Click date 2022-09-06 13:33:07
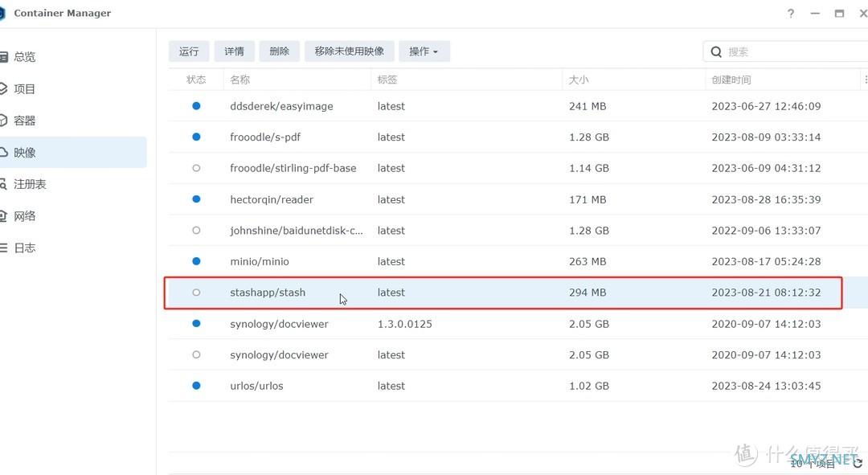Viewport: 868px width, 475px height. click(766, 231)
